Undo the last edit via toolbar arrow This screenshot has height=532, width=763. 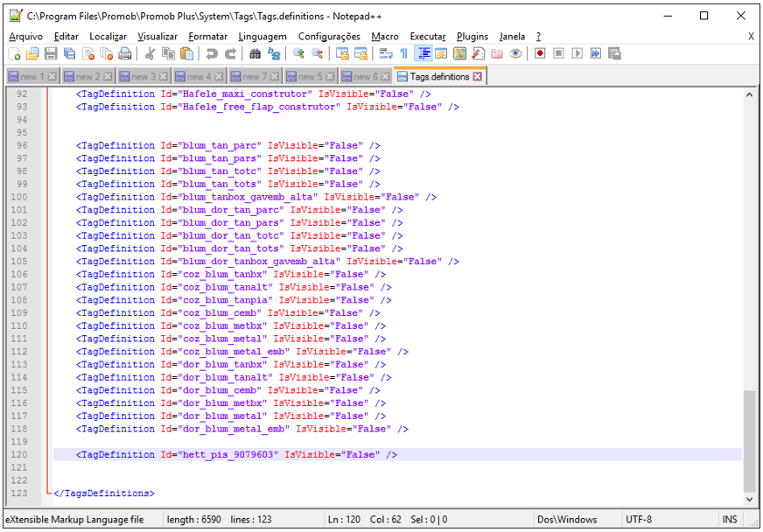pos(212,53)
